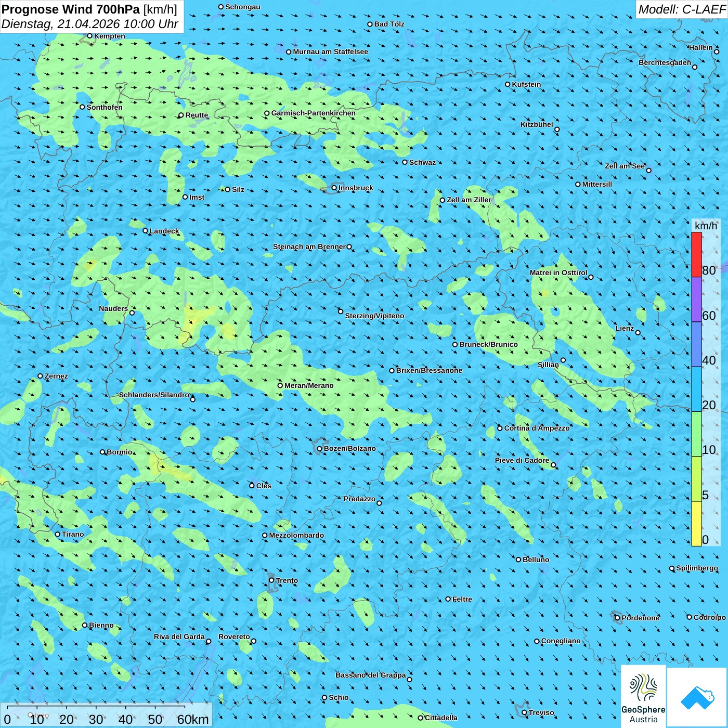Select the Steinach am Brenner label

pos(309,246)
